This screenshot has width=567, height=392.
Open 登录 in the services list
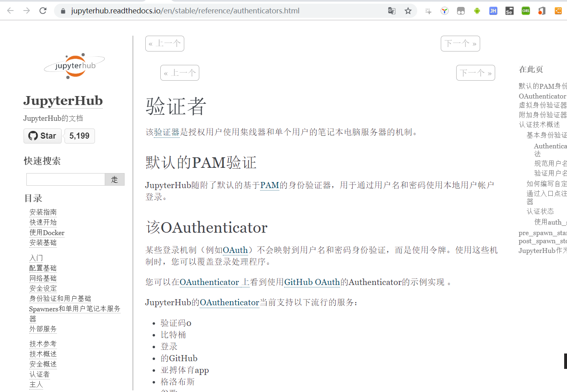point(169,347)
